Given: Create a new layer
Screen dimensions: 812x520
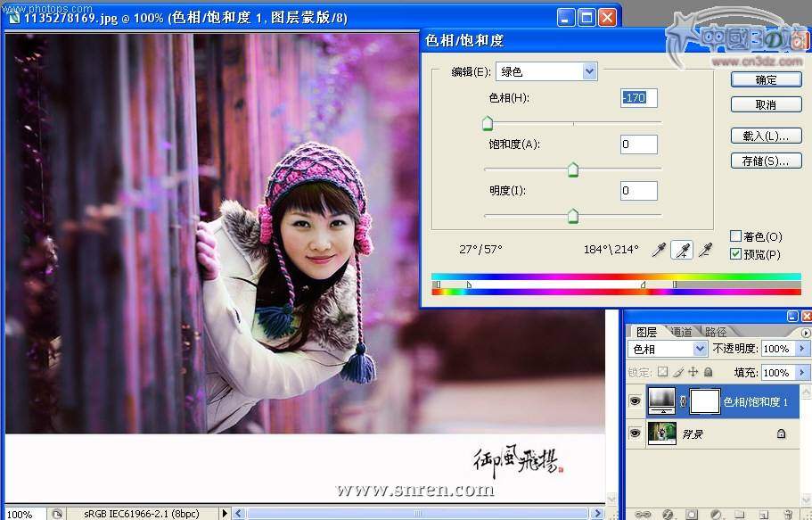Looking at the screenshot, I should [764, 515].
